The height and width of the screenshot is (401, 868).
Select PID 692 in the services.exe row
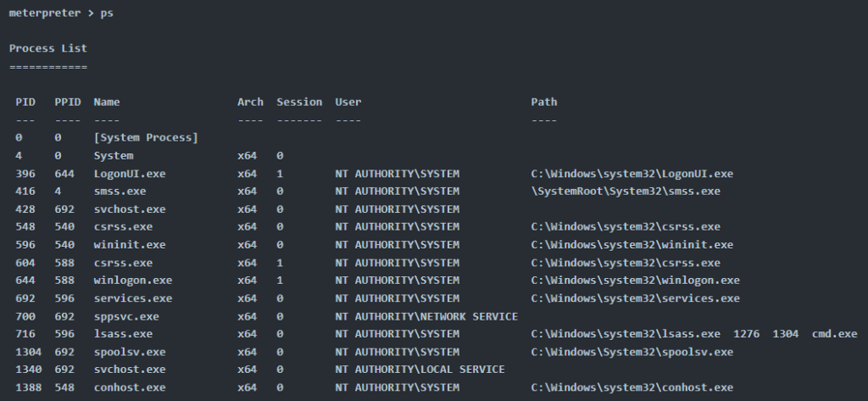point(25,298)
